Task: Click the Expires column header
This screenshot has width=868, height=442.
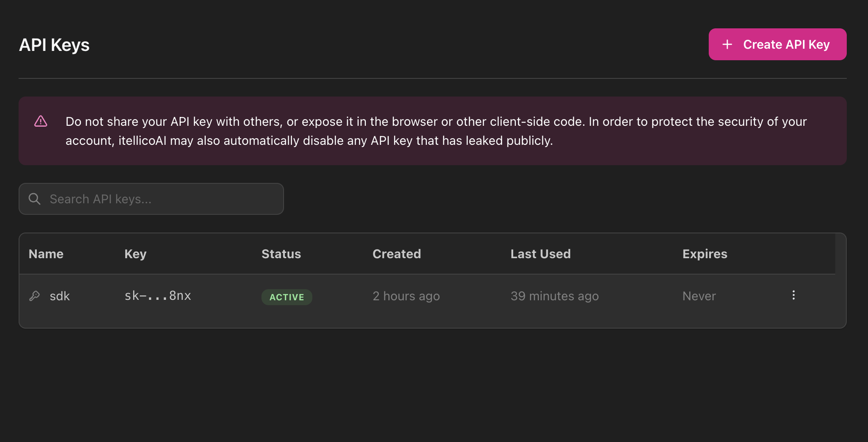Action: coord(704,254)
